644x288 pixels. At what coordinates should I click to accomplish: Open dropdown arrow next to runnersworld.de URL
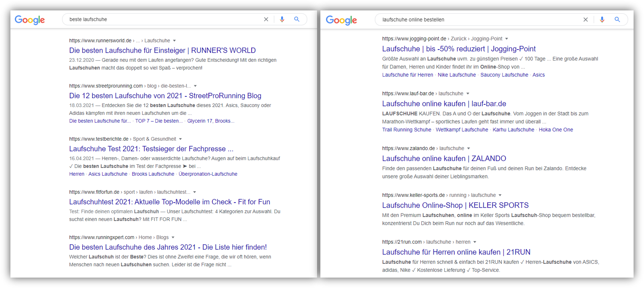(175, 41)
